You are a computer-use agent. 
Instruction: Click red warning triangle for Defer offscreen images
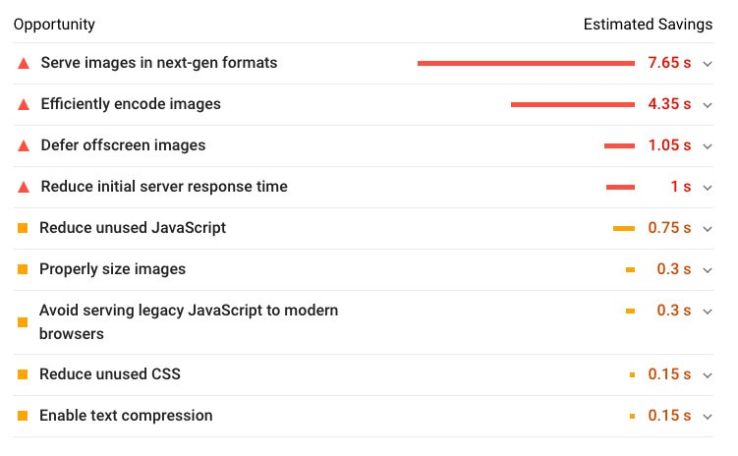23,146
